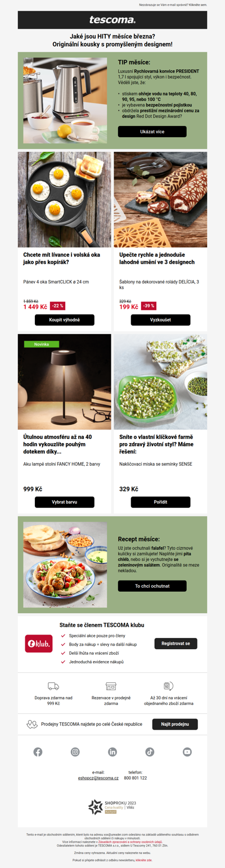Click the 30-day return calendar icon
This screenshot has width=225, height=868.
click(168, 686)
